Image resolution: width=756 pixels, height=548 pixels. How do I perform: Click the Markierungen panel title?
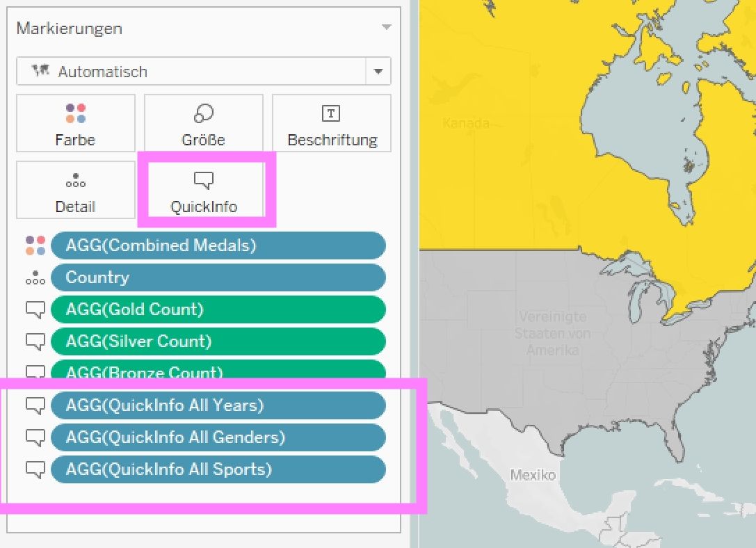tap(70, 29)
